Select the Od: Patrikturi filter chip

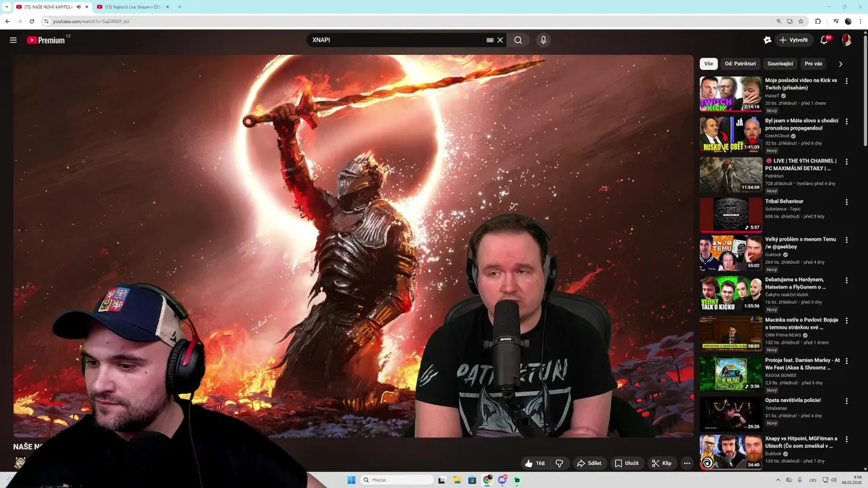[x=740, y=64]
